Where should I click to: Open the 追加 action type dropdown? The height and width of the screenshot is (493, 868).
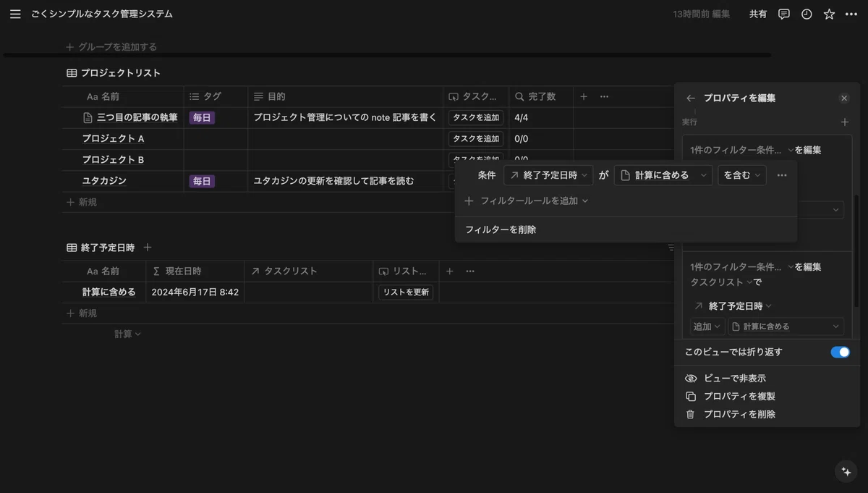pyautogui.click(x=707, y=326)
